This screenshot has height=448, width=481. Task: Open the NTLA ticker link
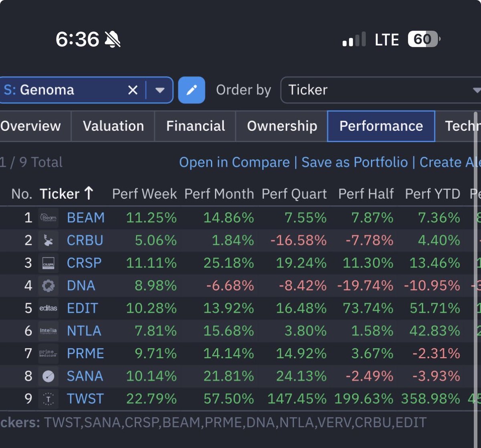tap(84, 331)
